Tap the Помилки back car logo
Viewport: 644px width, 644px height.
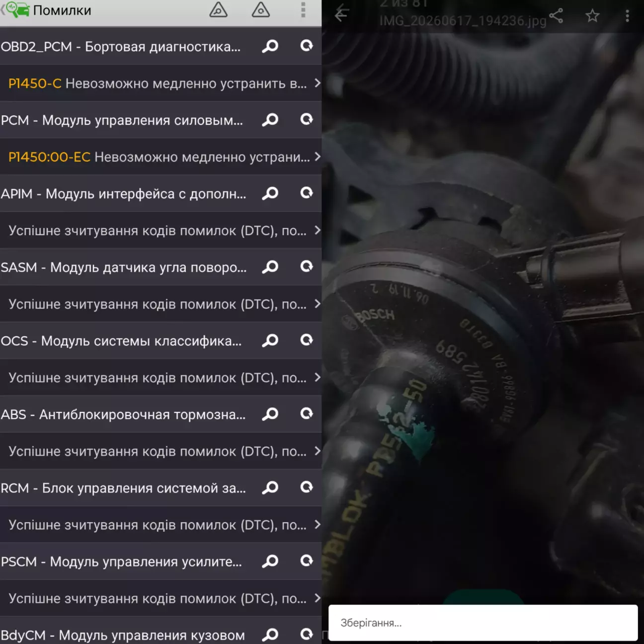pyautogui.click(x=16, y=10)
